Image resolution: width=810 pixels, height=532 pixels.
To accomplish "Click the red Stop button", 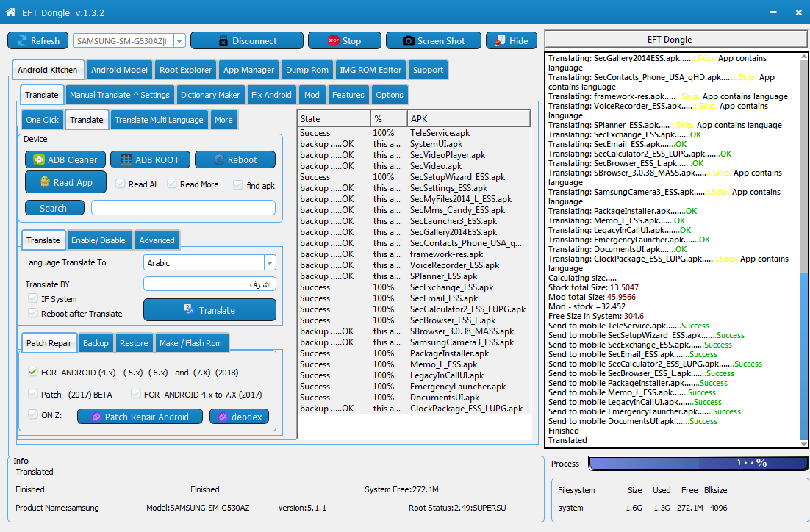I will pos(345,41).
